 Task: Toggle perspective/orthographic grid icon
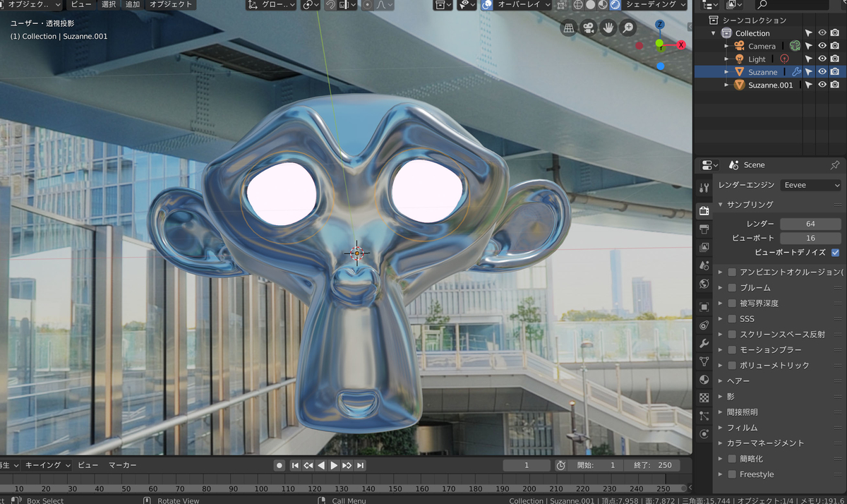(x=569, y=28)
